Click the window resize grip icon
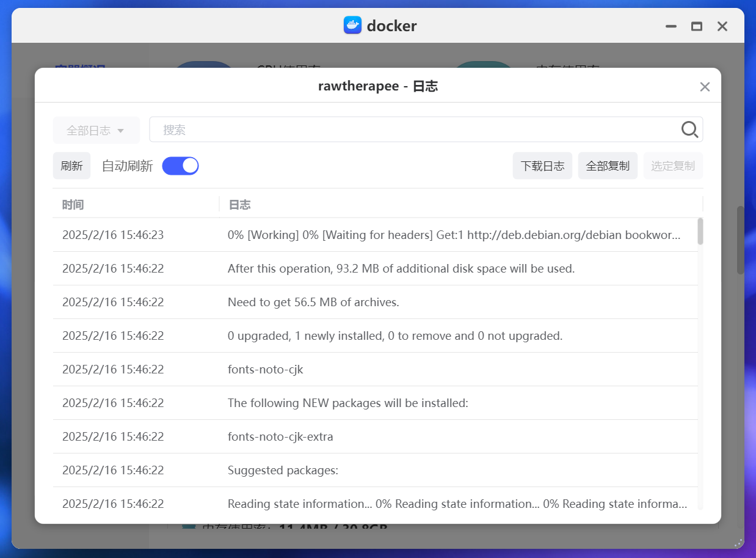Screen dimensions: 756x558 tap(738, 542)
